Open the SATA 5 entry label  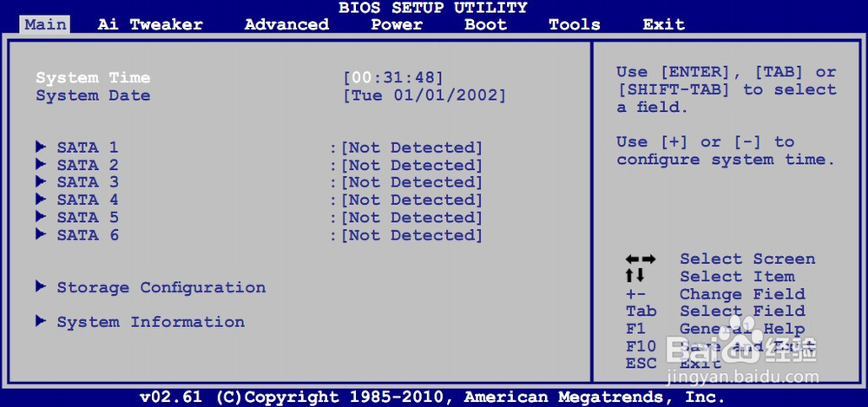tap(88, 217)
